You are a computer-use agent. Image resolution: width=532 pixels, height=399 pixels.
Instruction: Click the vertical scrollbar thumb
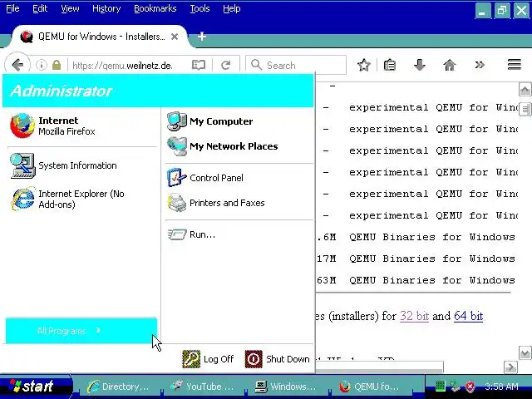[x=525, y=109]
